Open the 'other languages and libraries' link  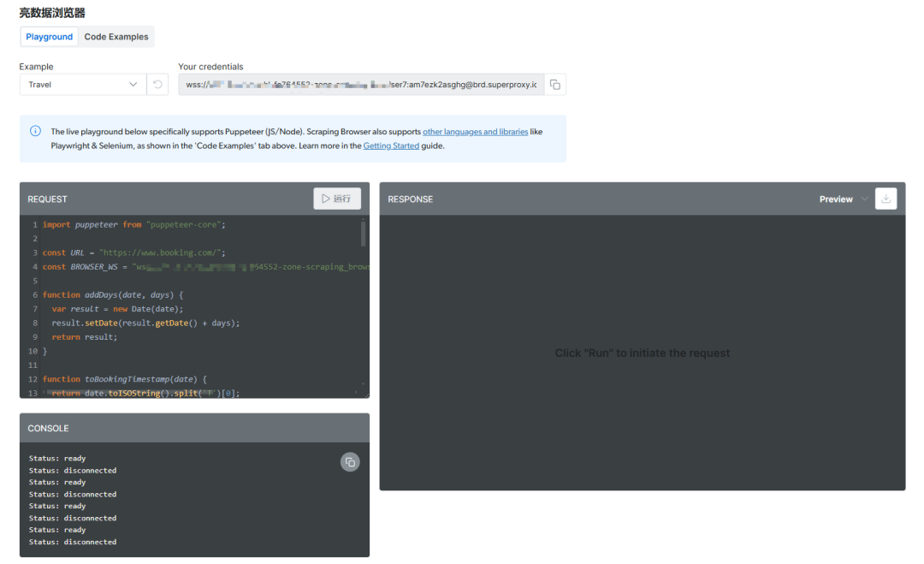click(x=475, y=132)
